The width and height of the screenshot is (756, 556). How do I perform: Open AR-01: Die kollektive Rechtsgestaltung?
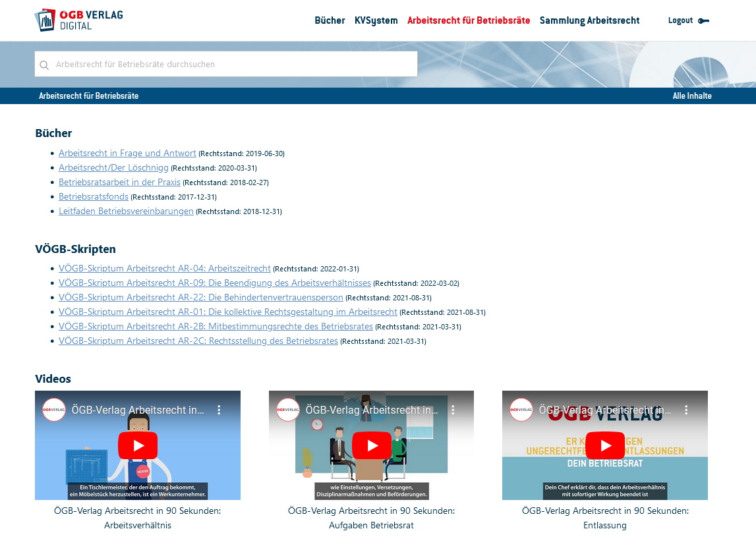point(228,312)
